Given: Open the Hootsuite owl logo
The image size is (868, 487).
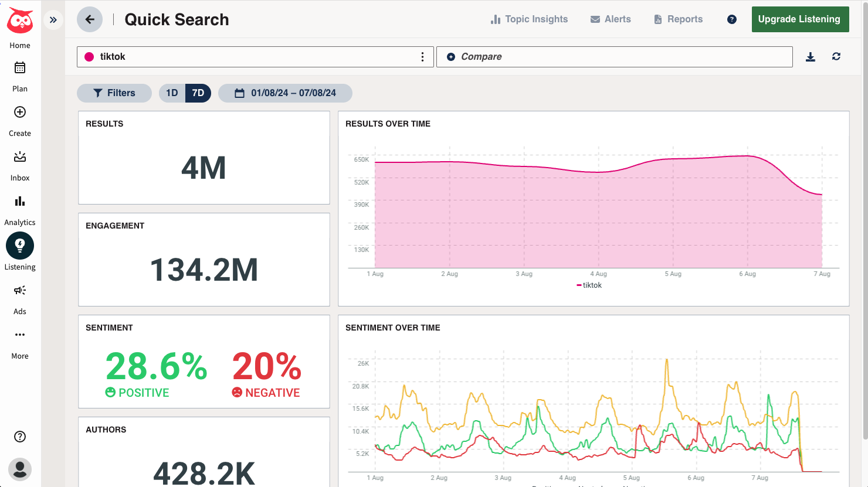Looking at the screenshot, I should tap(20, 21).
